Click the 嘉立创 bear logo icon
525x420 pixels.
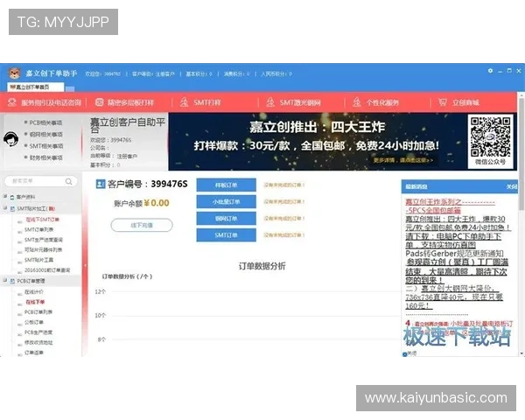point(14,73)
